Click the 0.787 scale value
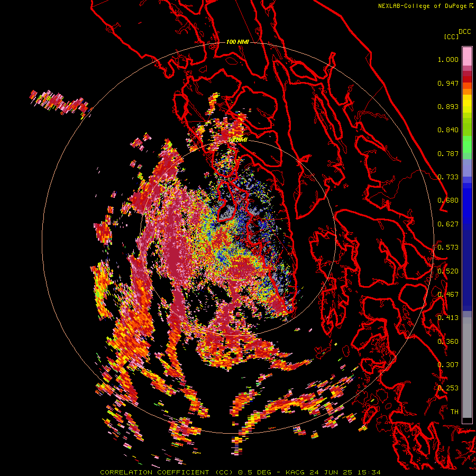This screenshot has height=476, width=476. [448, 153]
